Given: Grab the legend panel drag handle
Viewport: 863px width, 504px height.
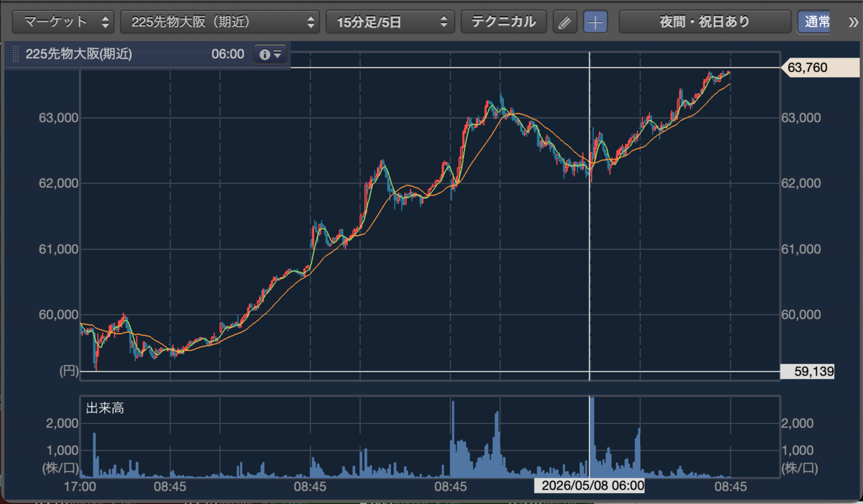Looking at the screenshot, I should coord(16,54).
